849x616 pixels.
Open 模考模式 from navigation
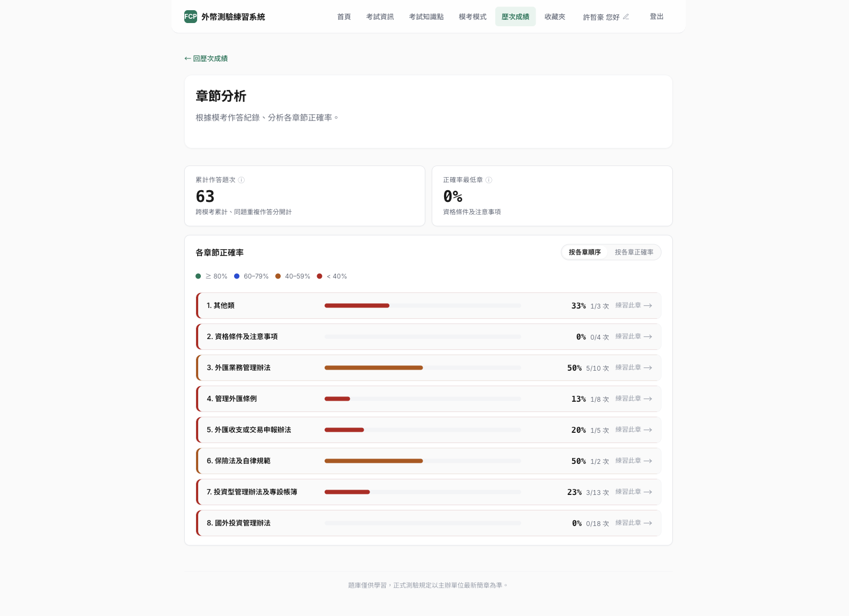pyautogui.click(x=472, y=17)
